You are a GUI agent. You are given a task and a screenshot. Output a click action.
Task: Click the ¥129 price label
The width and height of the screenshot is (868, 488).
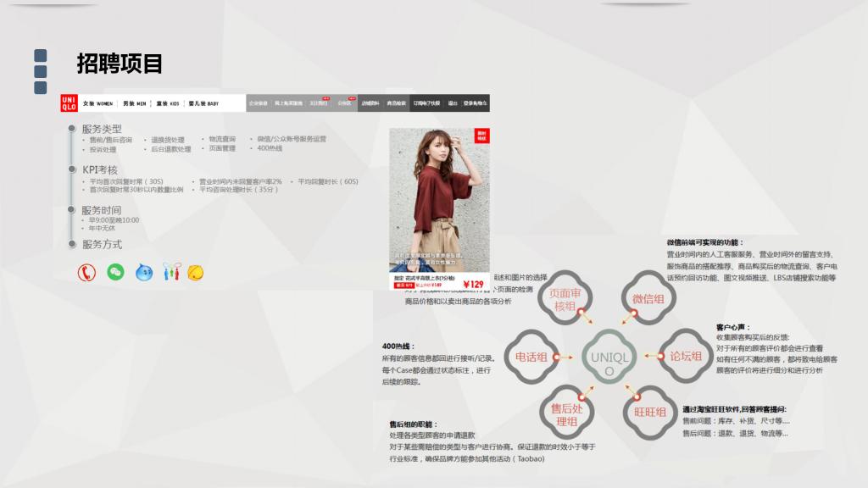[x=473, y=285]
